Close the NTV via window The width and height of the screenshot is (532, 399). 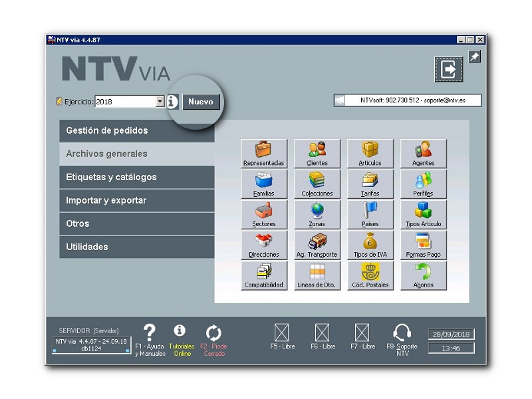(480, 40)
